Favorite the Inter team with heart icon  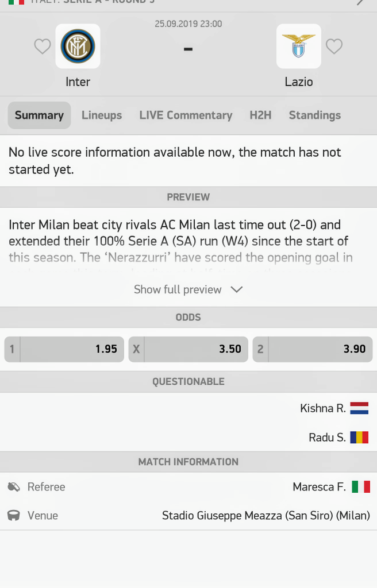(43, 47)
